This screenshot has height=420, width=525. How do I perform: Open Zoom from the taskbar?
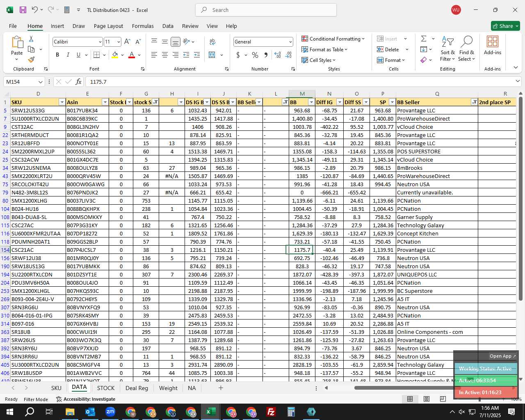[x=110, y=412]
